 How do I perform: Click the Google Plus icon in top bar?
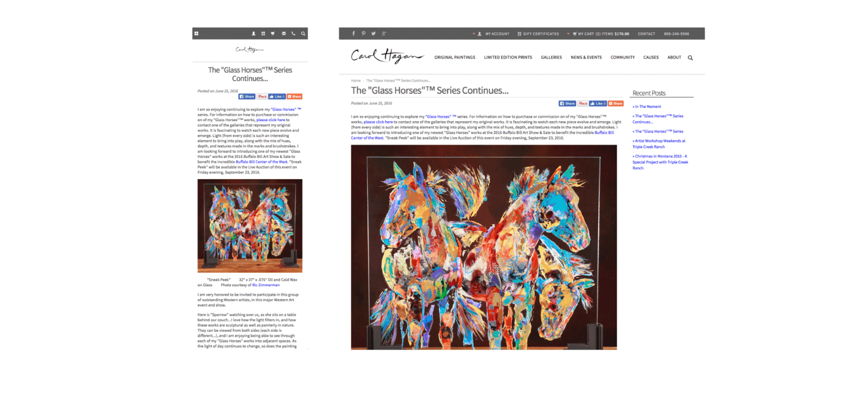coord(384,34)
